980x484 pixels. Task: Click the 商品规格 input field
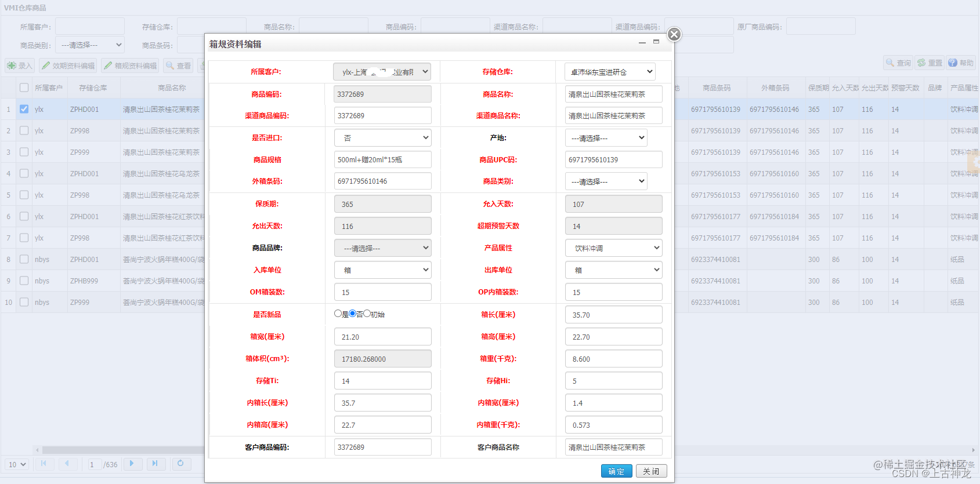pos(382,159)
